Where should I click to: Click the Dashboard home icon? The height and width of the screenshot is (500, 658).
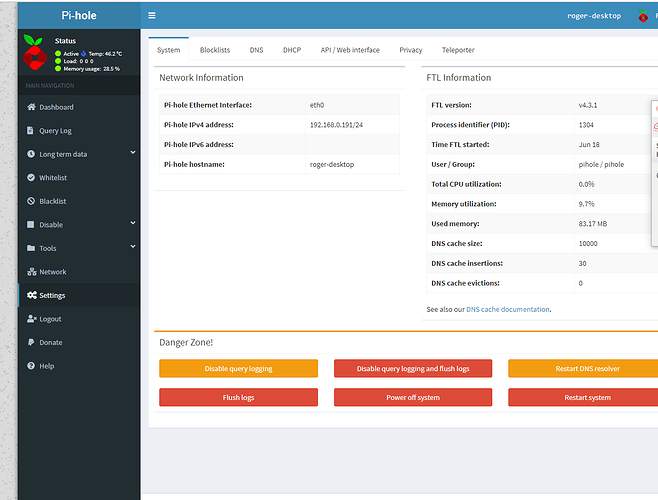[x=31, y=107]
